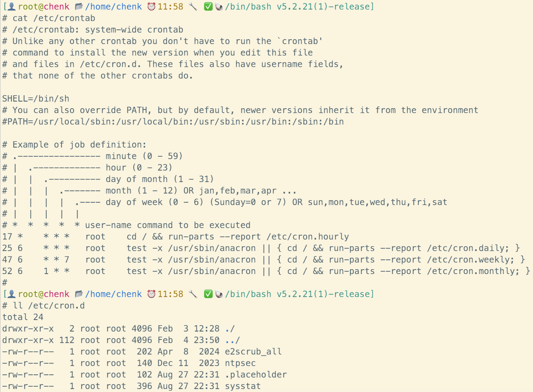This screenshot has height=392, width=533.
Task: Click the wrench icon in the prompt above ll command
Action: [193, 294]
